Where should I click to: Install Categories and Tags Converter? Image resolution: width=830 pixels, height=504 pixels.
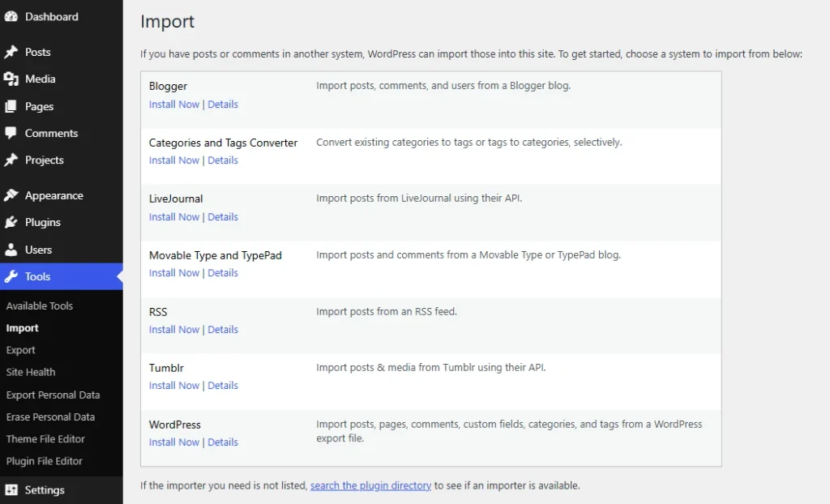coord(174,160)
